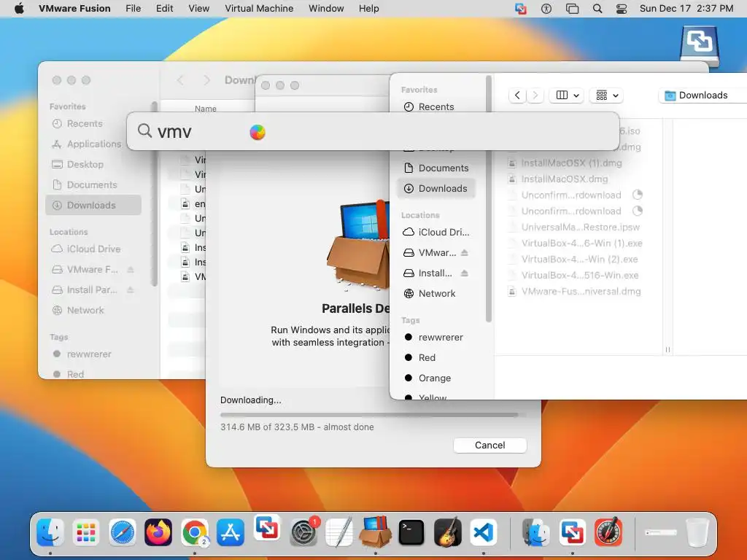Open the column view dropdown in dialog

(567, 96)
